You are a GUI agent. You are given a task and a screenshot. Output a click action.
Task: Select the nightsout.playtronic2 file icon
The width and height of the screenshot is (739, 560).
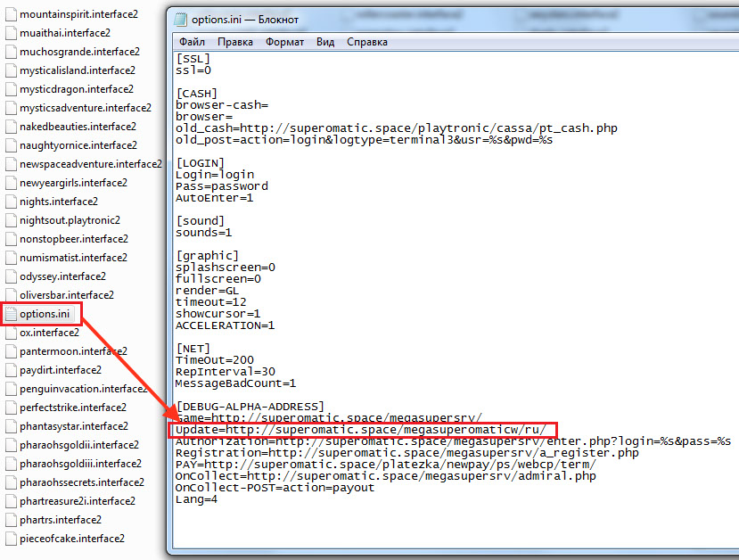11,220
